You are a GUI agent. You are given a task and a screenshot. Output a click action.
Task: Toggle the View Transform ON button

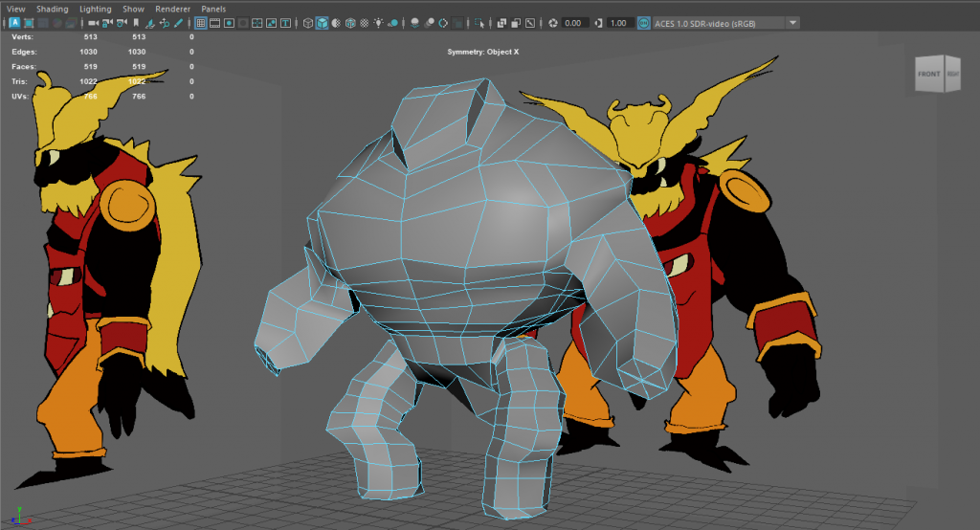(x=644, y=23)
